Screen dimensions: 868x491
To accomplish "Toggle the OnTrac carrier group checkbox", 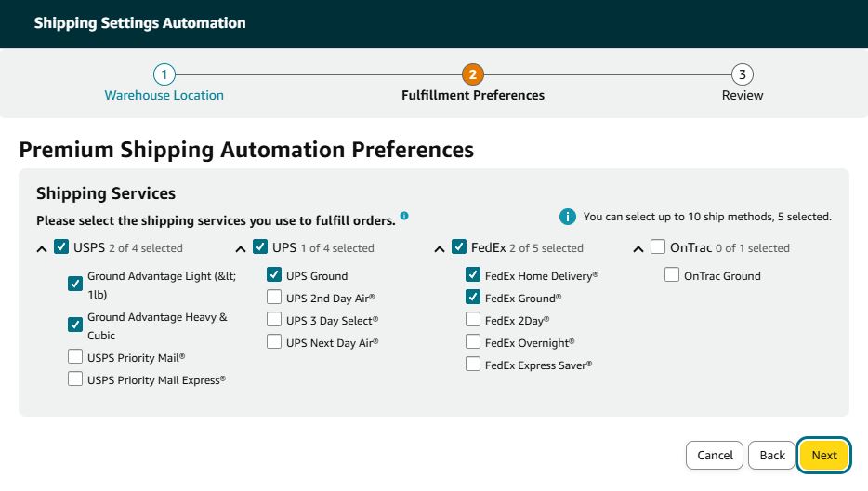I will pyautogui.click(x=658, y=246).
